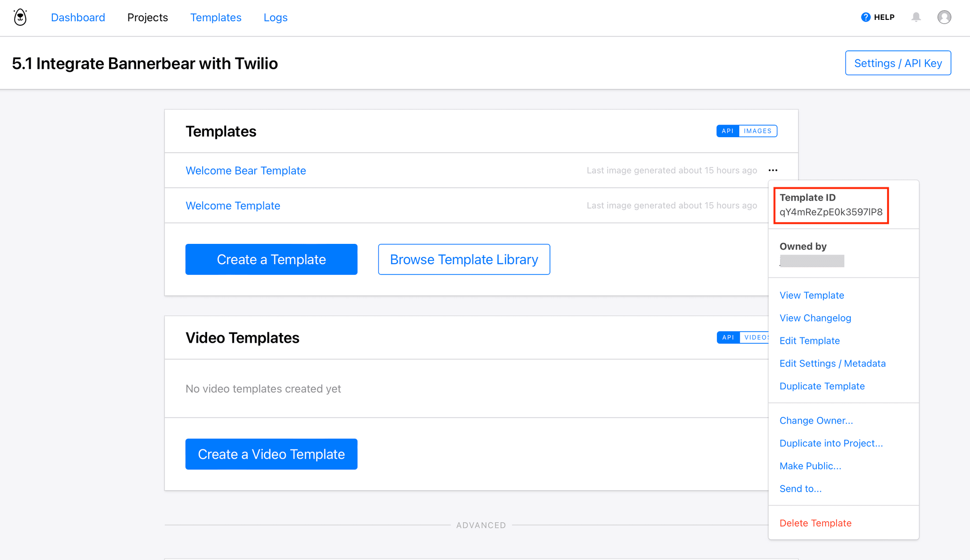Click the Welcome Template link
Viewport: 970px width, 560px height.
pos(233,206)
